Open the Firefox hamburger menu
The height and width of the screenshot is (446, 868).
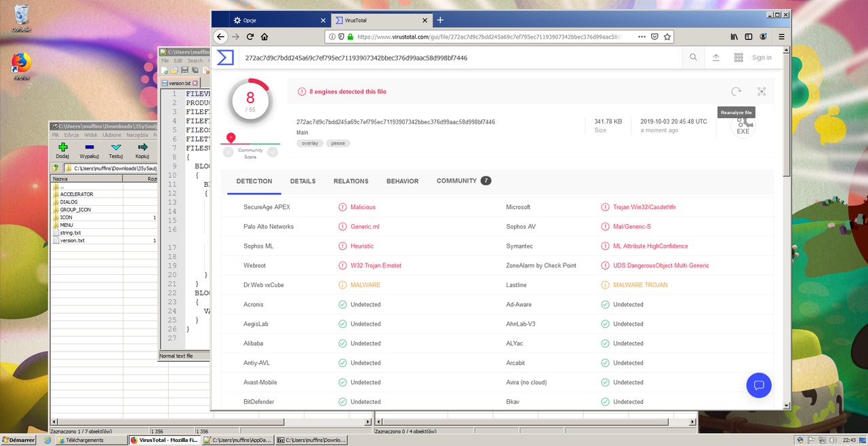click(781, 37)
